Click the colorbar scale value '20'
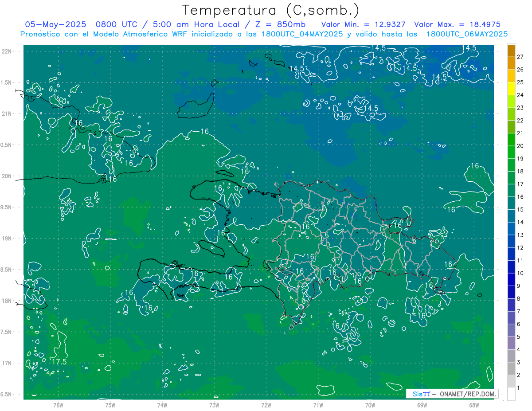532x411 pixels. (520, 146)
